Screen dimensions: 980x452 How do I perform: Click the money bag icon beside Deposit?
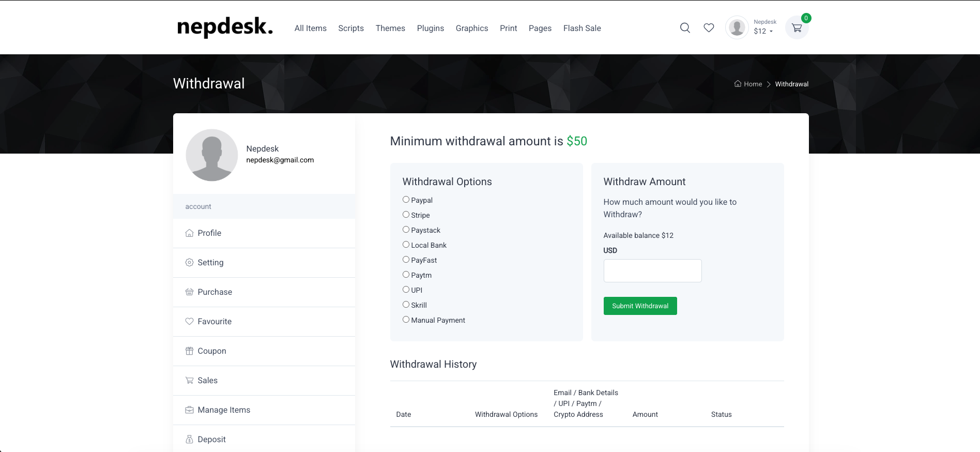(189, 440)
